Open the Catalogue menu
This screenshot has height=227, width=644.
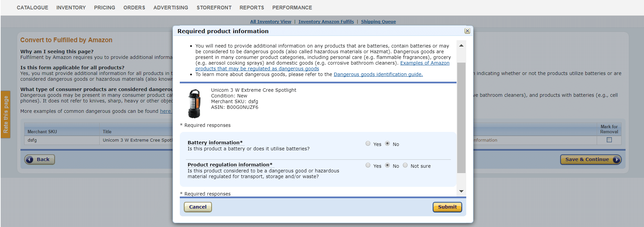click(33, 7)
